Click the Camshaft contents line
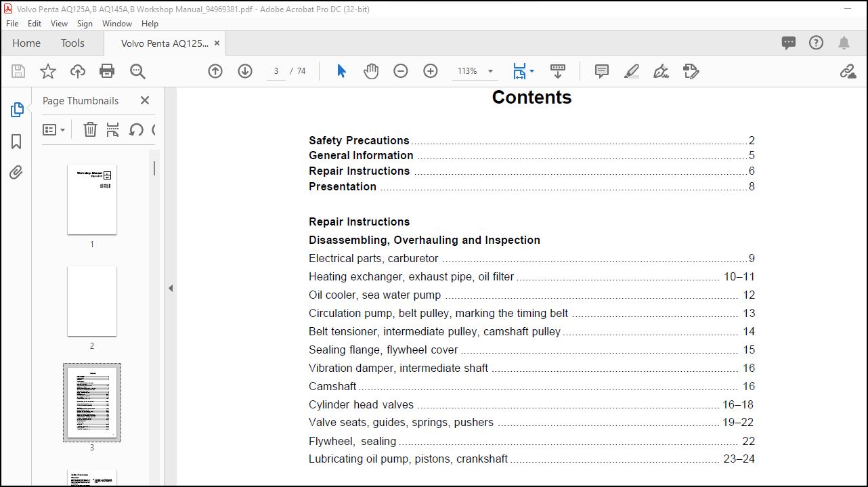This screenshot has width=868, height=487. click(x=531, y=386)
